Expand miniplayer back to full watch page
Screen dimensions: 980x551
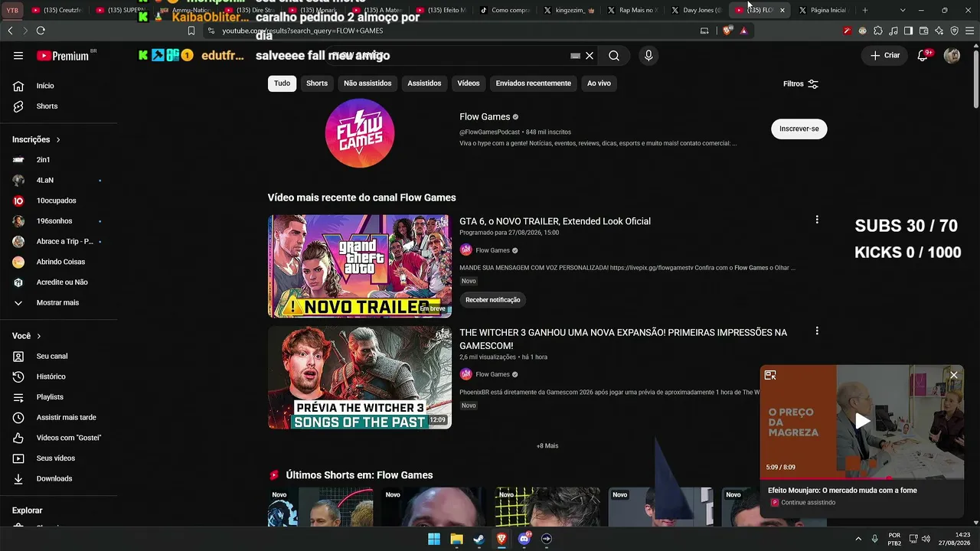tap(770, 375)
